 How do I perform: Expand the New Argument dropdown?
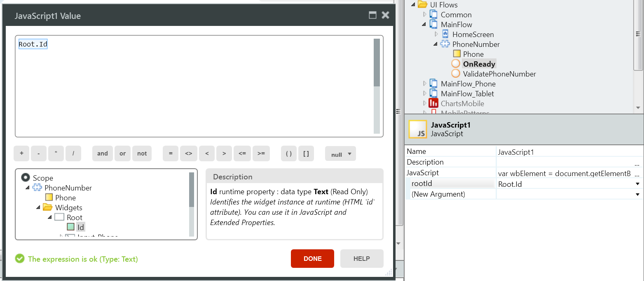pyautogui.click(x=637, y=193)
